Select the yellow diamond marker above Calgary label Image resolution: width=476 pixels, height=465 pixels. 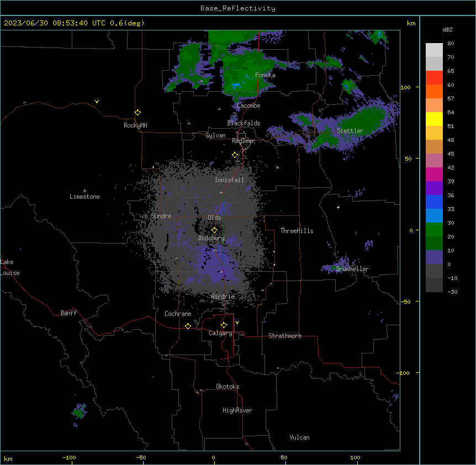point(224,325)
